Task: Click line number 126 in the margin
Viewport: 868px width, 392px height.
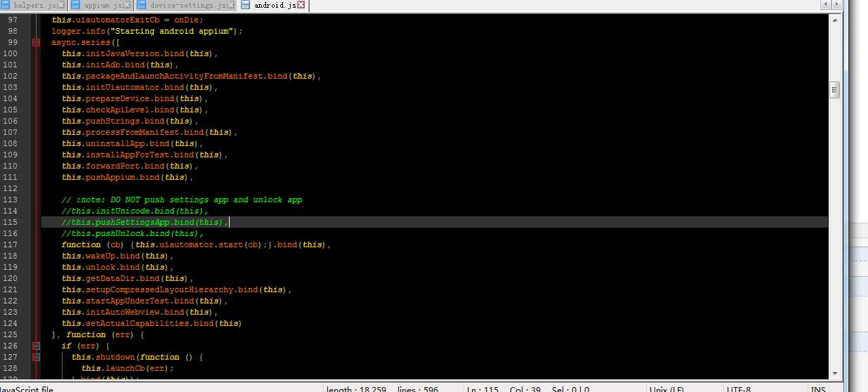Action: coord(11,346)
